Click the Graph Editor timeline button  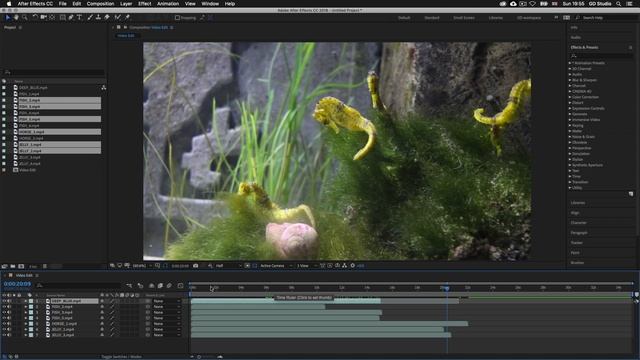(x=180, y=286)
